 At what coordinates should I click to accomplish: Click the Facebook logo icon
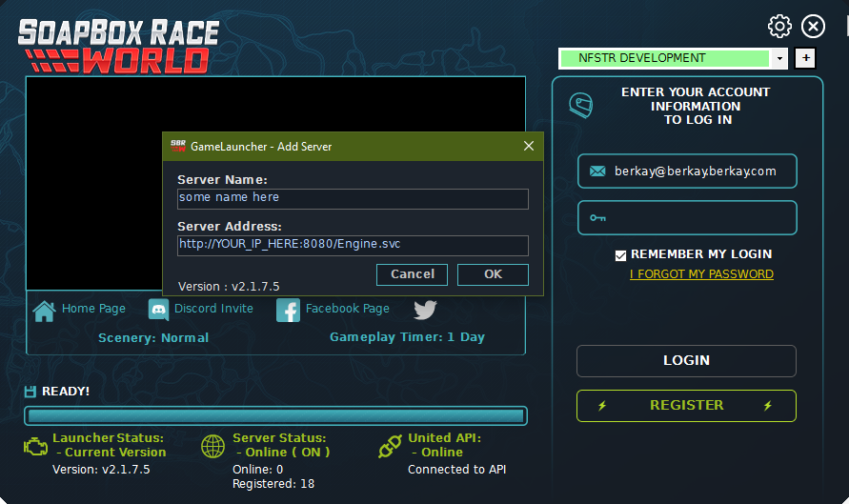pyautogui.click(x=288, y=311)
